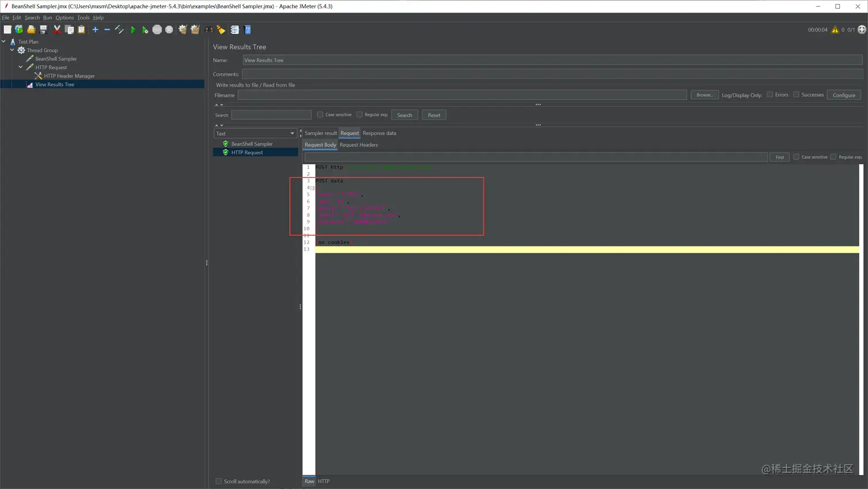Image resolution: width=868 pixels, height=489 pixels.
Task: Start the test with no pauses
Action: click(145, 29)
